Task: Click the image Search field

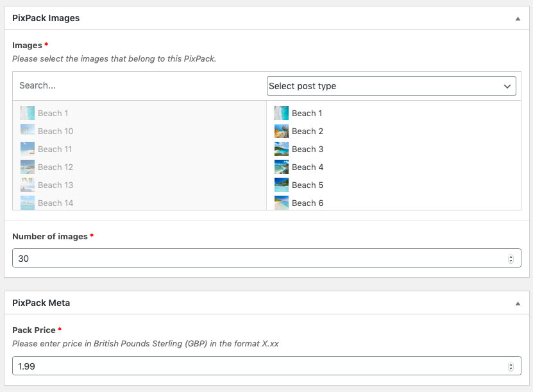Action: tap(139, 86)
